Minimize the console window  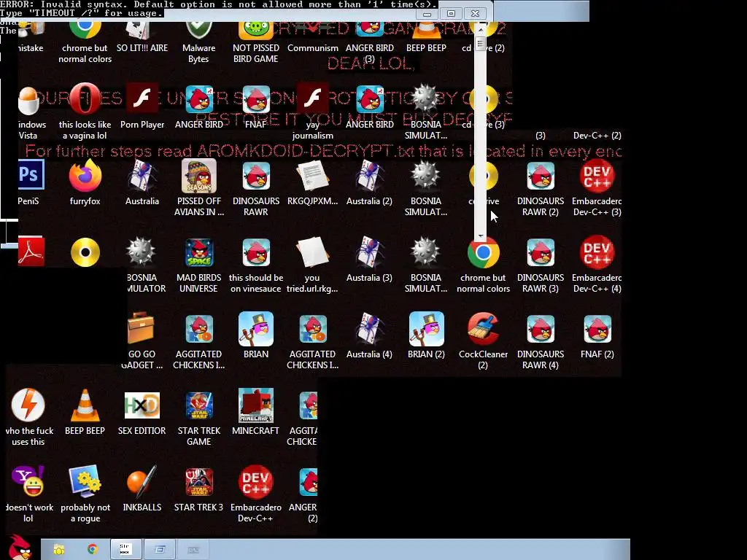tap(427, 13)
